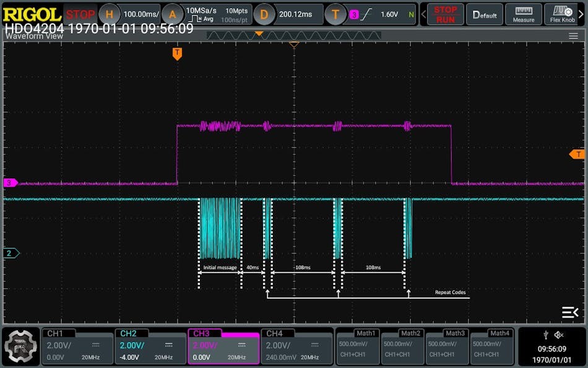Click the left chevron beside STOP/RUN
The image size is (588, 368).
click(424, 14)
